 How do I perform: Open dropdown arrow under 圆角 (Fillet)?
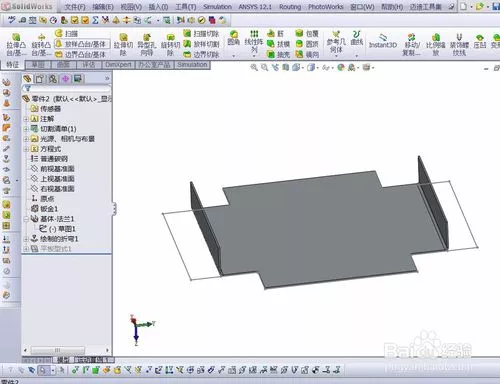coord(234,56)
